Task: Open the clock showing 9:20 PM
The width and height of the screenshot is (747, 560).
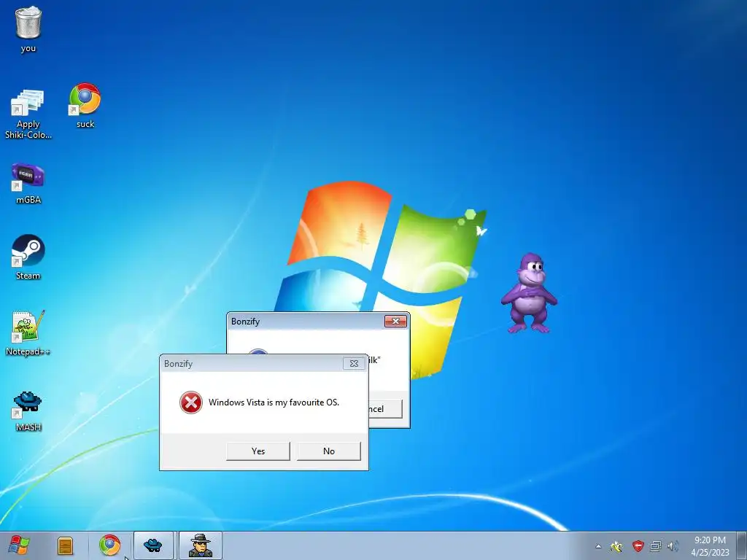Action: [710, 545]
